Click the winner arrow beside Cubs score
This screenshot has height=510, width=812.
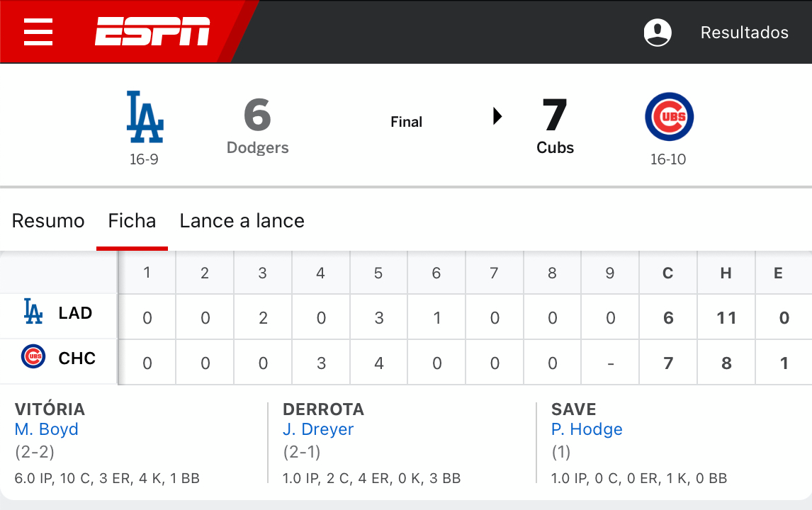pyautogui.click(x=497, y=116)
